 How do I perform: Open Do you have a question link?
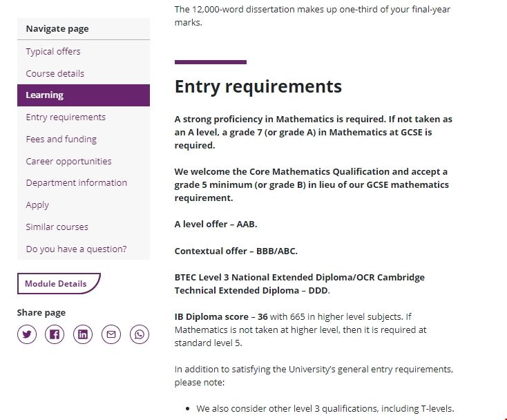[x=77, y=249]
